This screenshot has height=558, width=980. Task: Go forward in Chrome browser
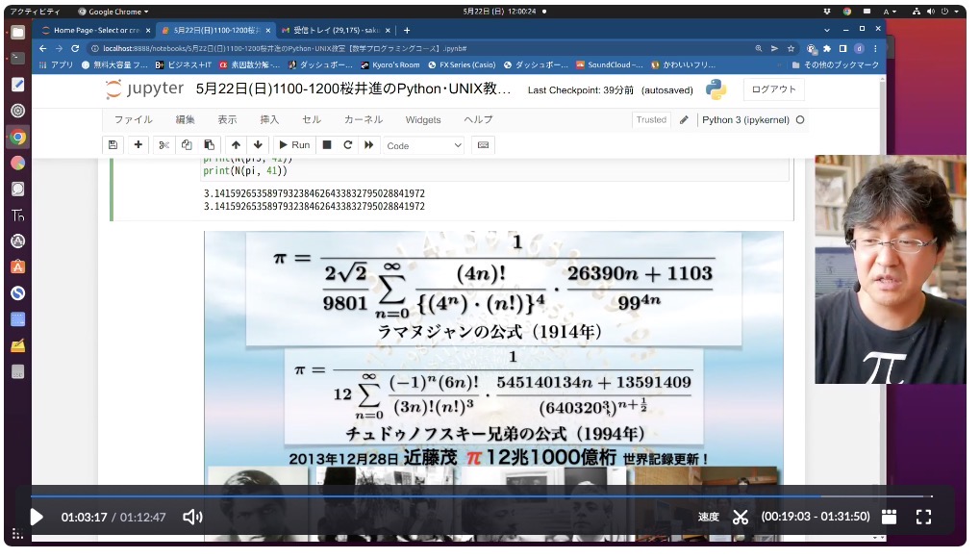point(59,48)
